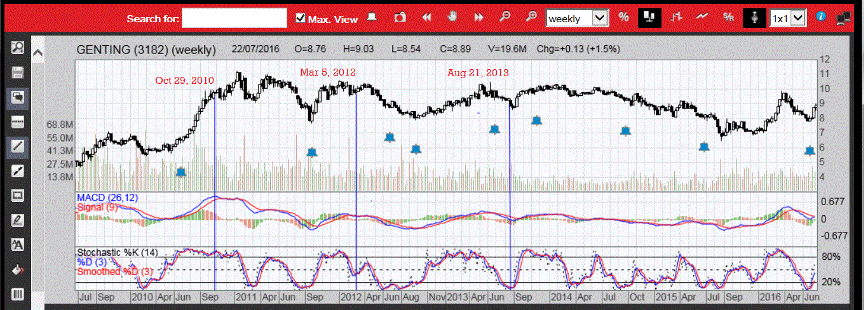
Task: Save chart with floppy disk icon
Action: coord(17,72)
